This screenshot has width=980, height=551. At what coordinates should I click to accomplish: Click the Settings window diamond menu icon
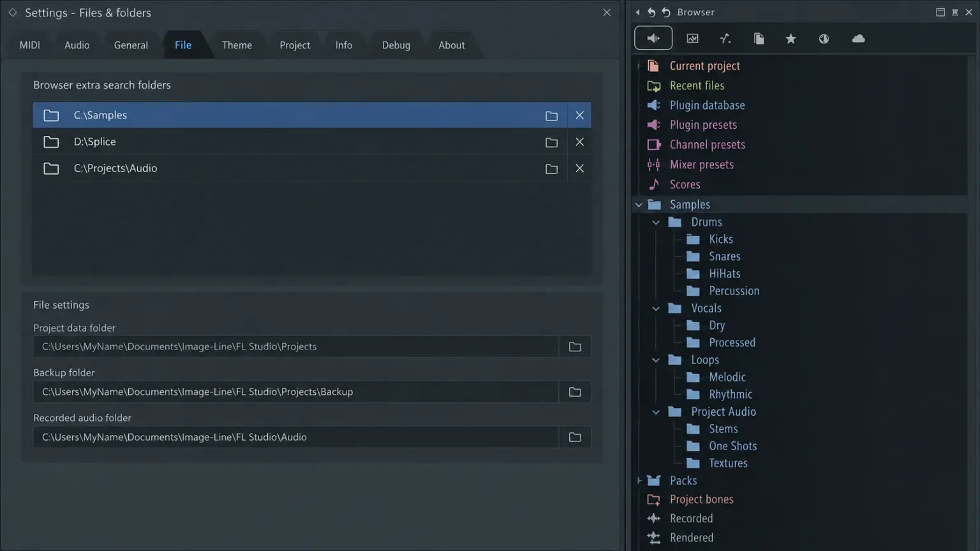click(13, 13)
